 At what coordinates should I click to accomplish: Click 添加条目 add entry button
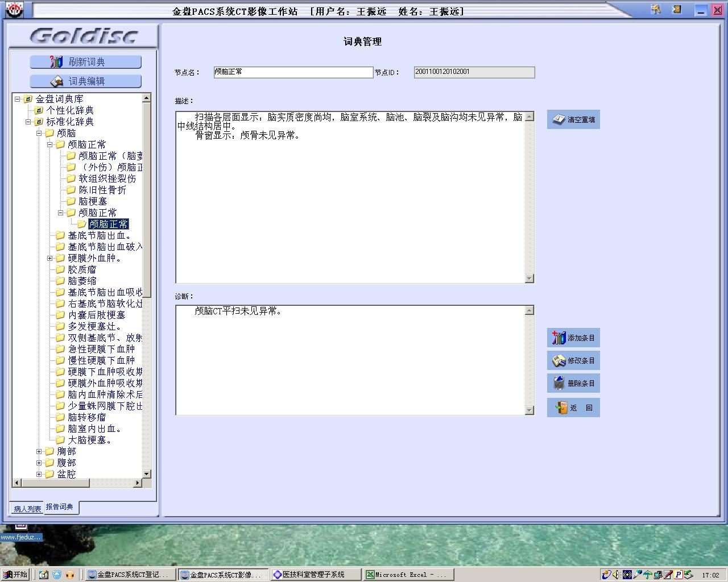[x=573, y=338]
